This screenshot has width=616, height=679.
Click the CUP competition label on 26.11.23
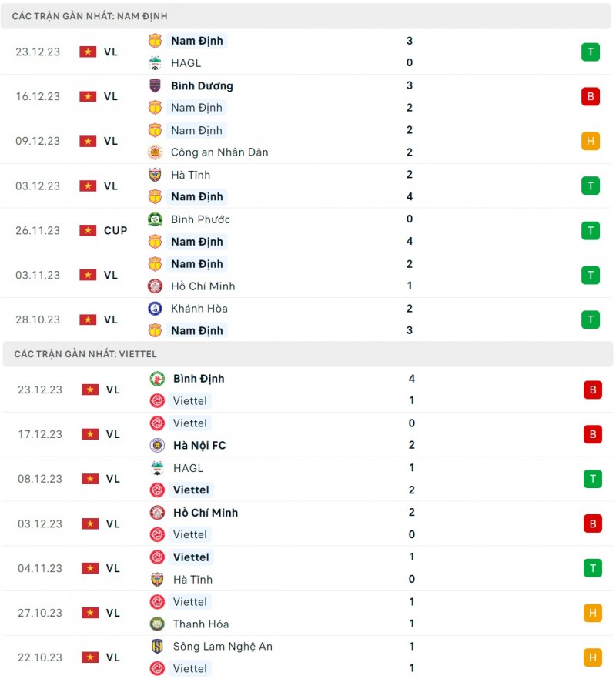[115, 230]
